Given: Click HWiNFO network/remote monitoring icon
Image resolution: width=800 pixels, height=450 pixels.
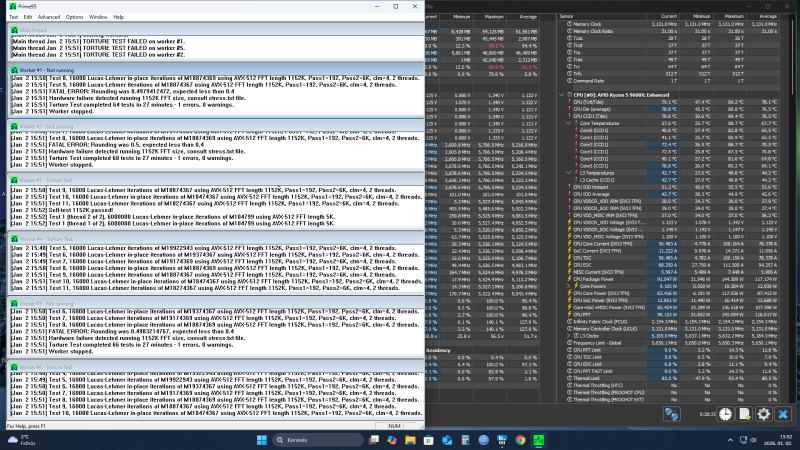Looking at the screenshot, I should point(671,414).
